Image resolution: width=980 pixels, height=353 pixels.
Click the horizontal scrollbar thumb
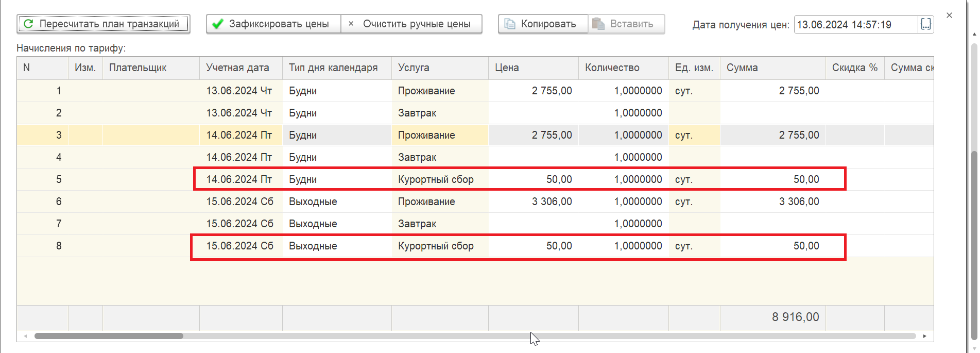[109, 336]
